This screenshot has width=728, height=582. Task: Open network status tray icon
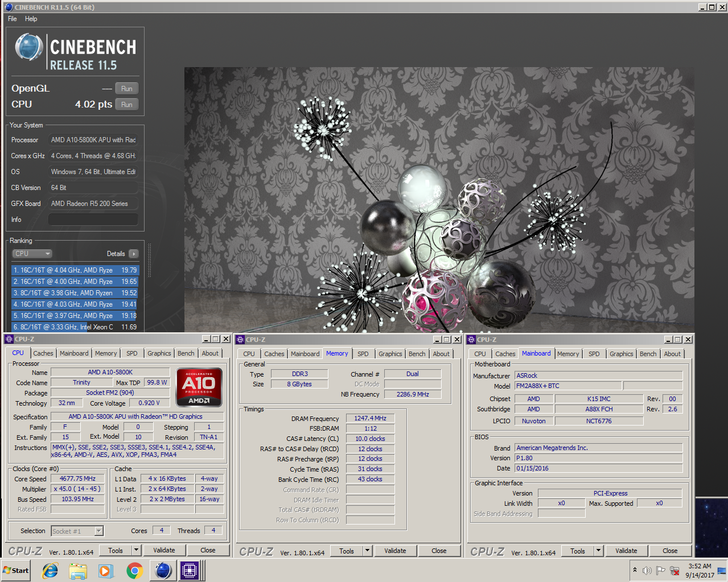point(674,570)
